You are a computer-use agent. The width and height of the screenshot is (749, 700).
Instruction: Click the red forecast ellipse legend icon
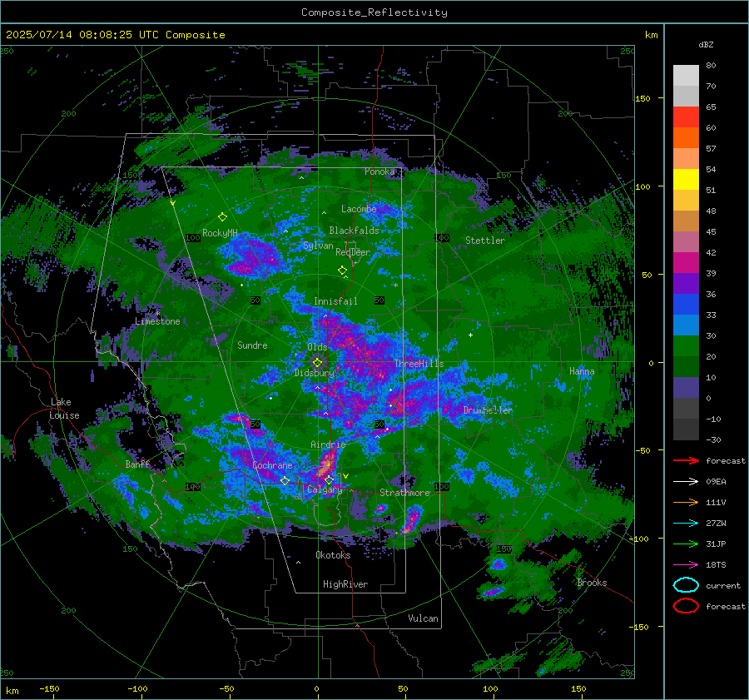pyautogui.click(x=686, y=606)
